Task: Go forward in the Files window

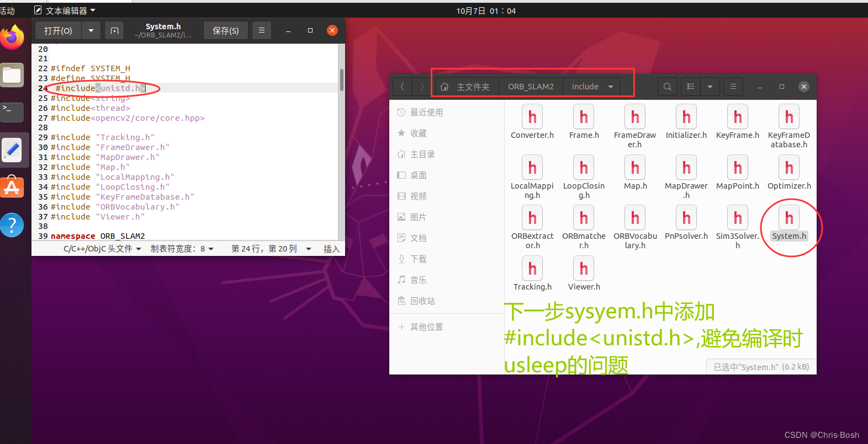Action: (x=422, y=87)
